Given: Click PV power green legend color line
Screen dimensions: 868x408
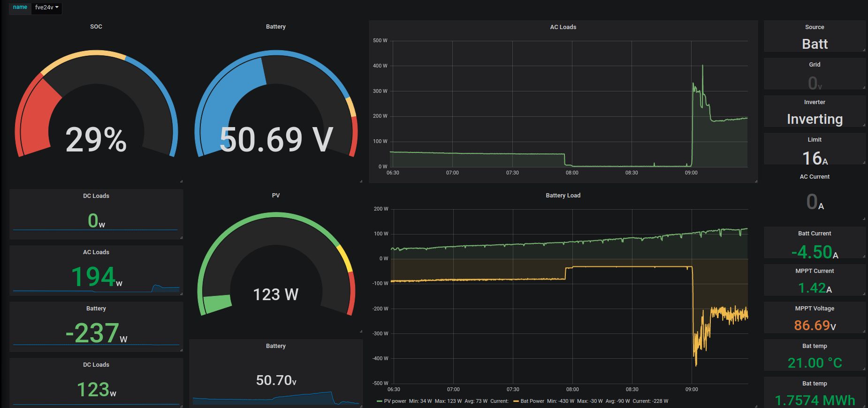Looking at the screenshot, I should click(x=379, y=401).
